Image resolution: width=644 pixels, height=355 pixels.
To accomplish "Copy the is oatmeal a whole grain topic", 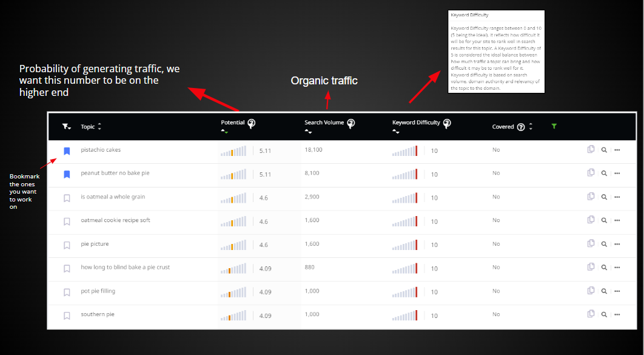I will 591,197.
